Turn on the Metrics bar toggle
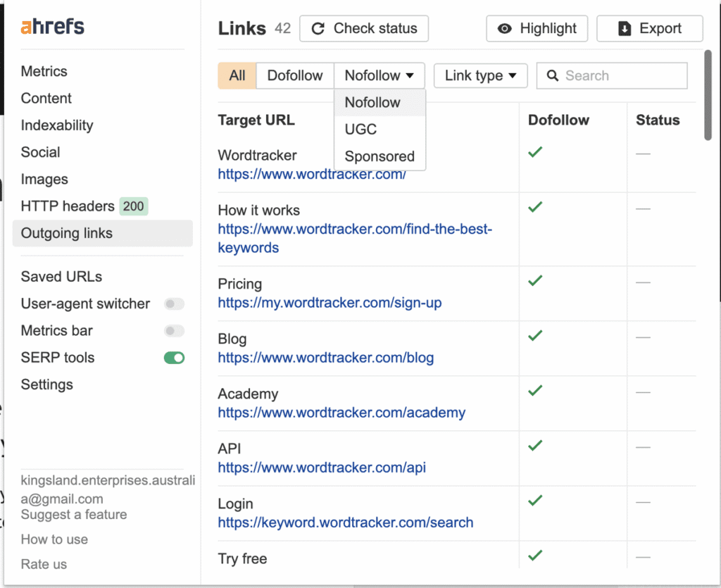The height and width of the screenshot is (588, 721). [174, 331]
